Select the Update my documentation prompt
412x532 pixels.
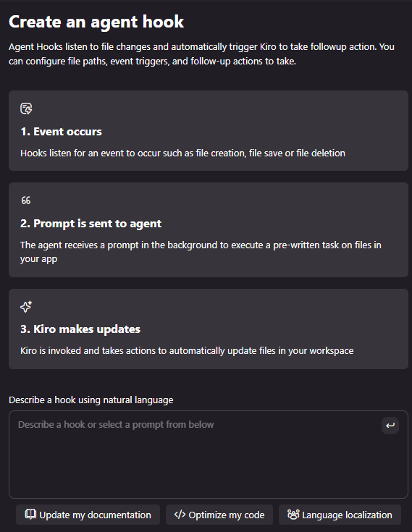pyautogui.click(x=88, y=515)
